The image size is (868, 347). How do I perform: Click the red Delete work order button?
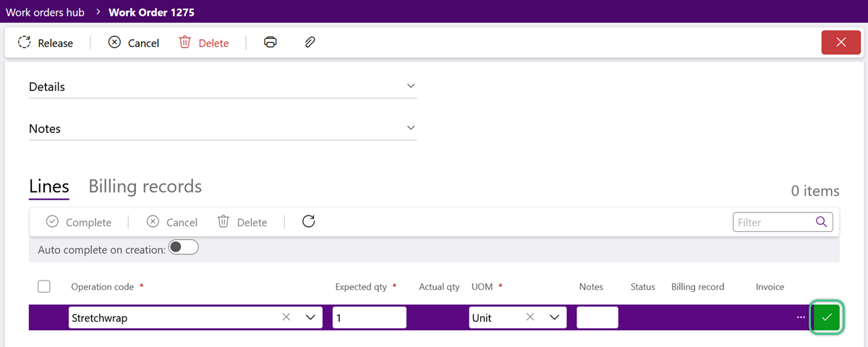(x=204, y=43)
